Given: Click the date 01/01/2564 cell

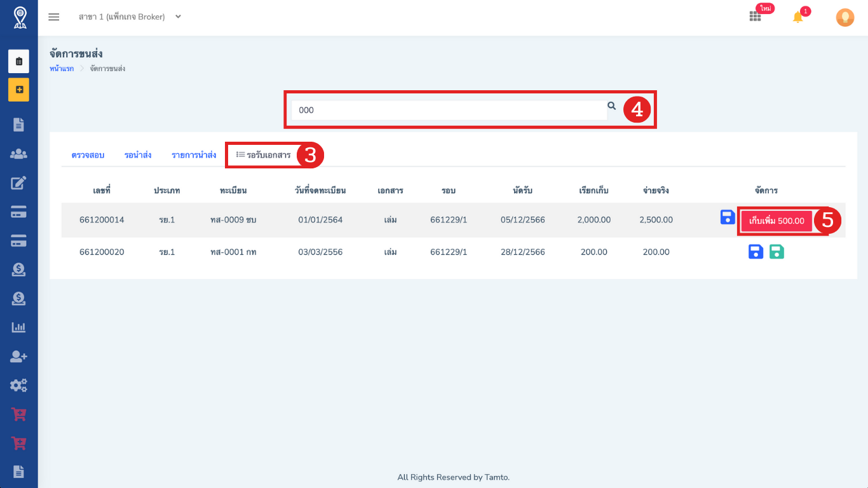Looking at the screenshot, I should coord(320,220).
